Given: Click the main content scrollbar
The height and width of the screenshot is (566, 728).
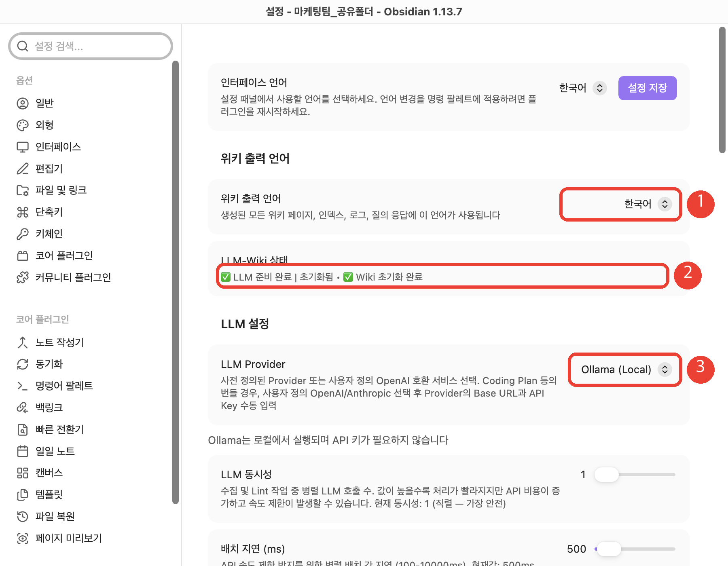Looking at the screenshot, I should click(x=722, y=90).
